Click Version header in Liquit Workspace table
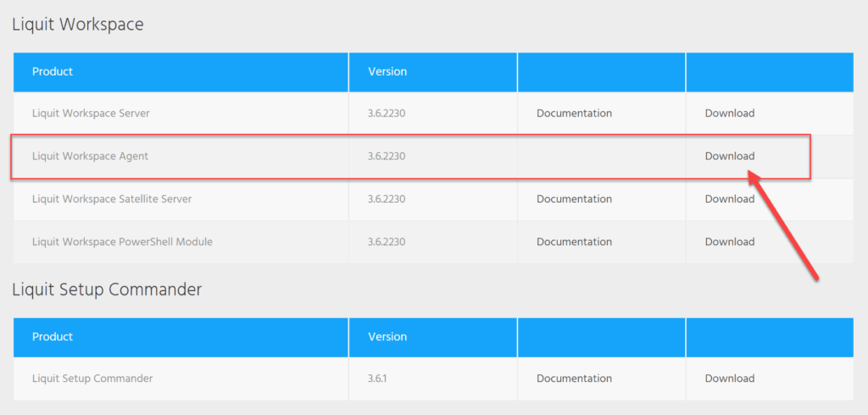Image resolution: width=868 pixels, height=415 pixels. click(387, 72)
